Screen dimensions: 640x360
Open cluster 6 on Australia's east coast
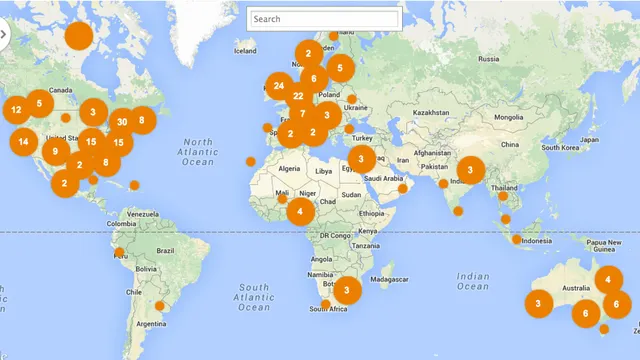click(617, 304)
